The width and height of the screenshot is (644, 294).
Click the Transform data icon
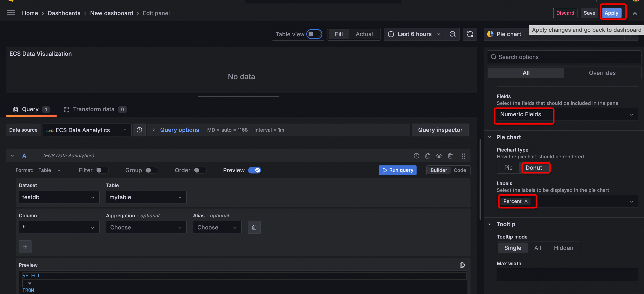click(x=66, y=109)
